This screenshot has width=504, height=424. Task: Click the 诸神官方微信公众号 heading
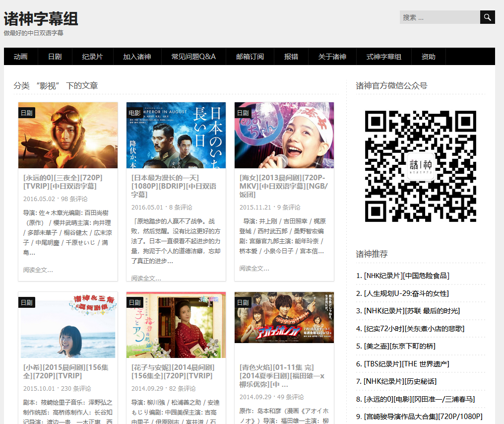tap(391, 85)
